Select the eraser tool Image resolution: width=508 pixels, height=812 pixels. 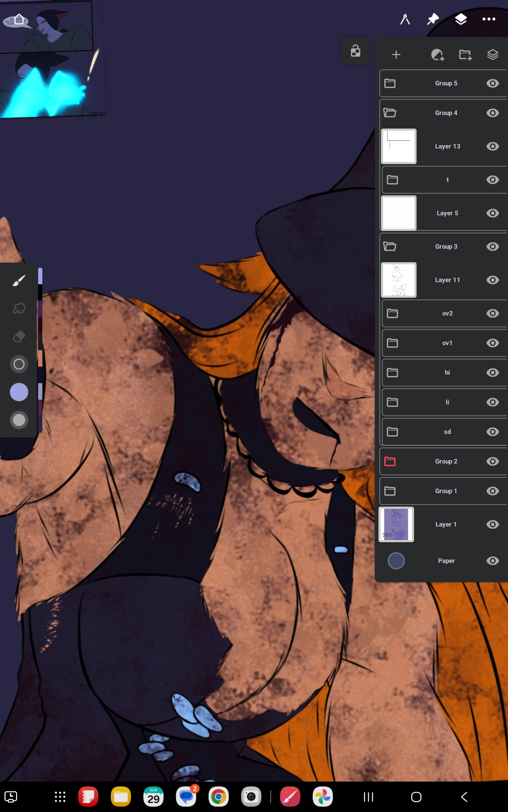(x=19, y=337)
